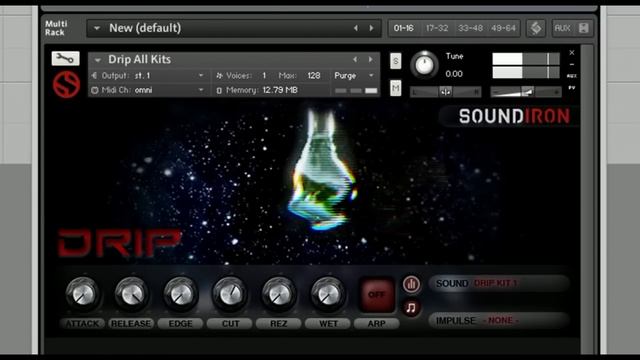This screenshot has width=640, height=360.
Task: Click the Max voices value 128
Action: pyautogui.click(x=313, y=76)
